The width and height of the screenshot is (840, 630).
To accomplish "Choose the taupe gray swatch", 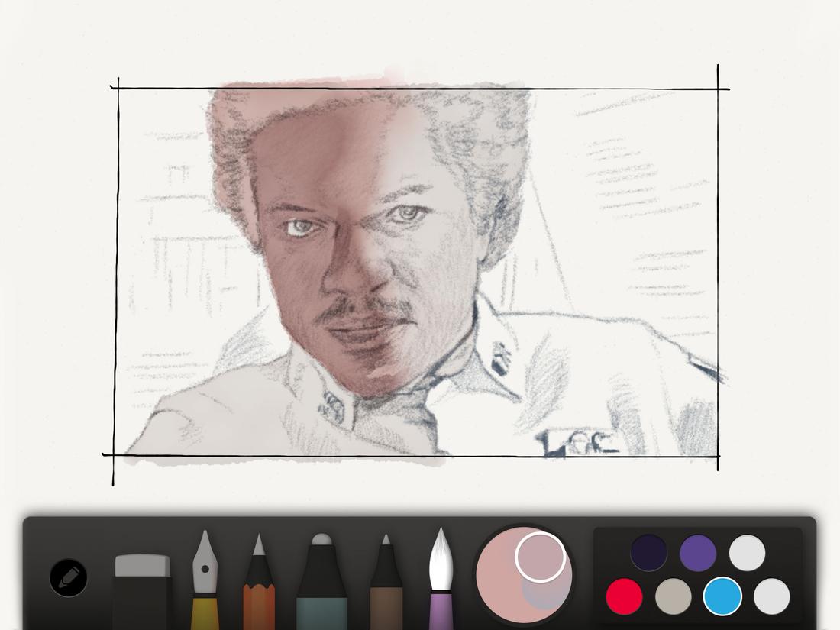I will (x=674, y=598).
